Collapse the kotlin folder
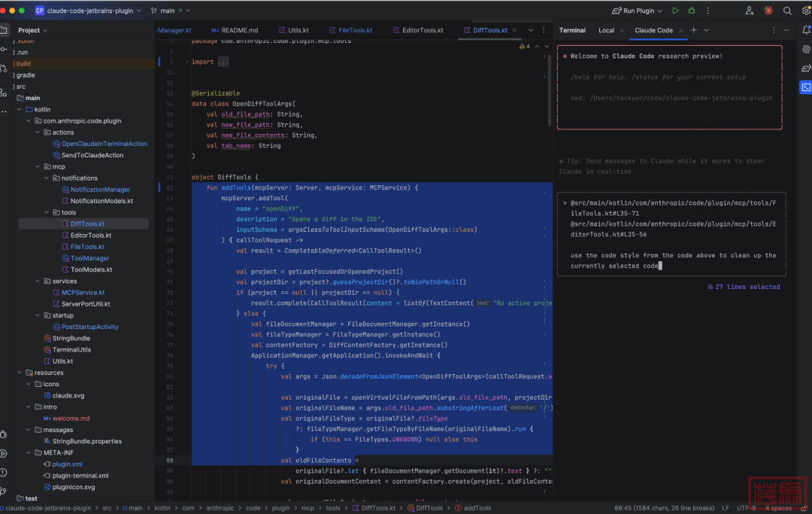This screenshot has height=514, width=812. tap(20, 109)
